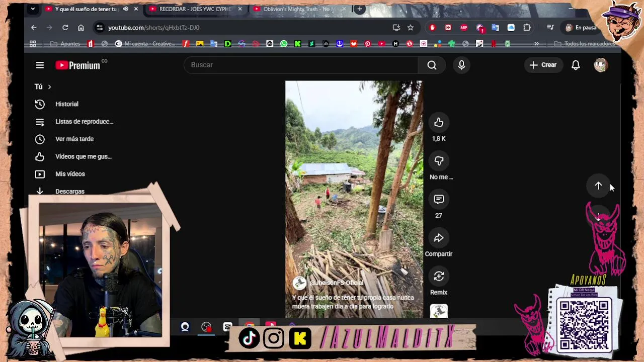The width and height of the screenshot is (644, 362).
Task: Bookmark this page with the star icon
Action: point(411,28)
